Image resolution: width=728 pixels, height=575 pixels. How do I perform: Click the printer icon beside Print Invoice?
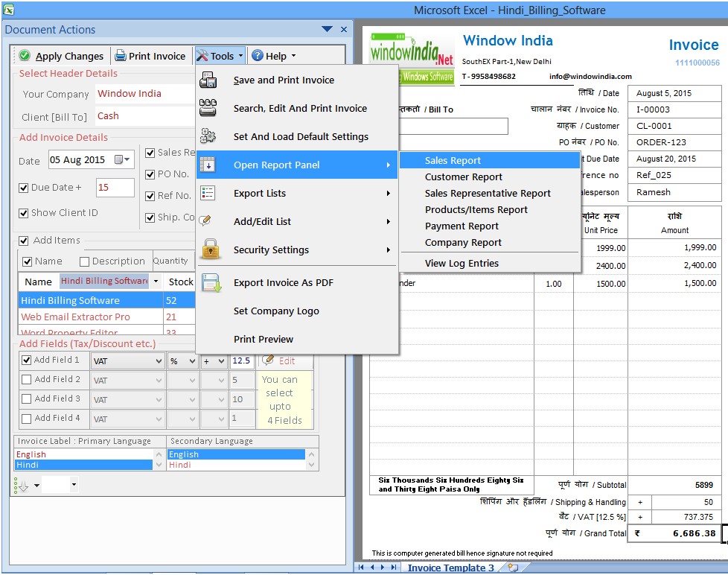coord(121,56)
